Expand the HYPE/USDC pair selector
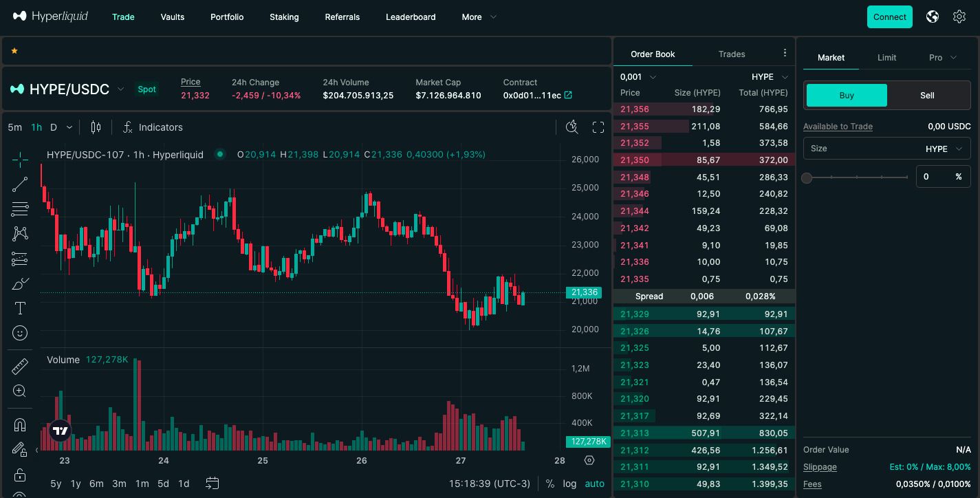The width and height of the screenshot is (980, 498). [120, 89]
